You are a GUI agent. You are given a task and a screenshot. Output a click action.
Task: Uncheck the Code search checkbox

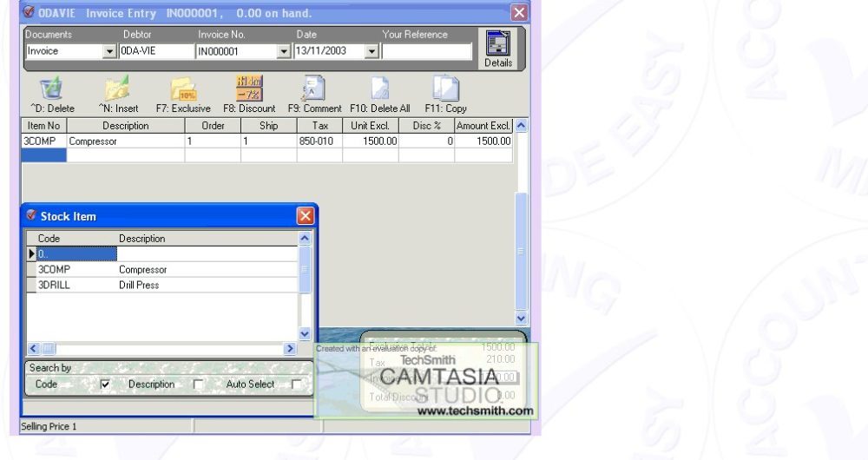point(106,384)
